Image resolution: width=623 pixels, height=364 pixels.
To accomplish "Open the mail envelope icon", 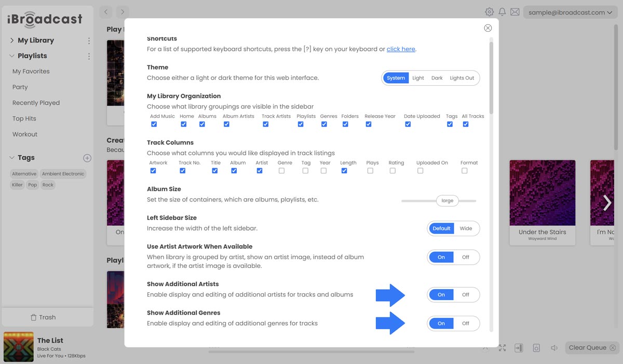I will click(514, 12).
